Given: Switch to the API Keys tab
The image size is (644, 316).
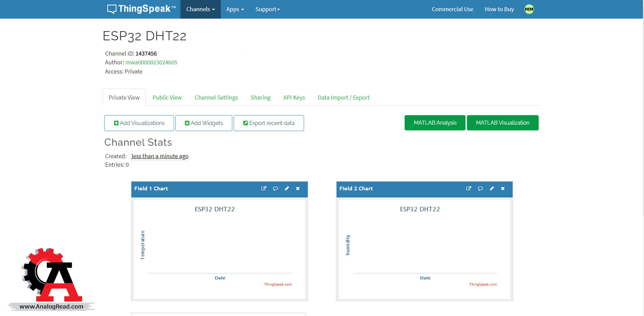Looking at the screenshot, I should (294, 98).
